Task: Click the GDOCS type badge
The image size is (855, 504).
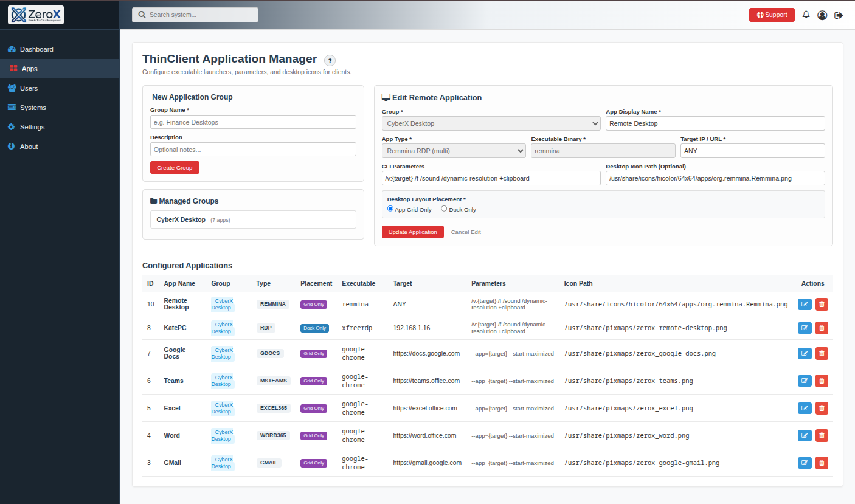Action: 270,353
